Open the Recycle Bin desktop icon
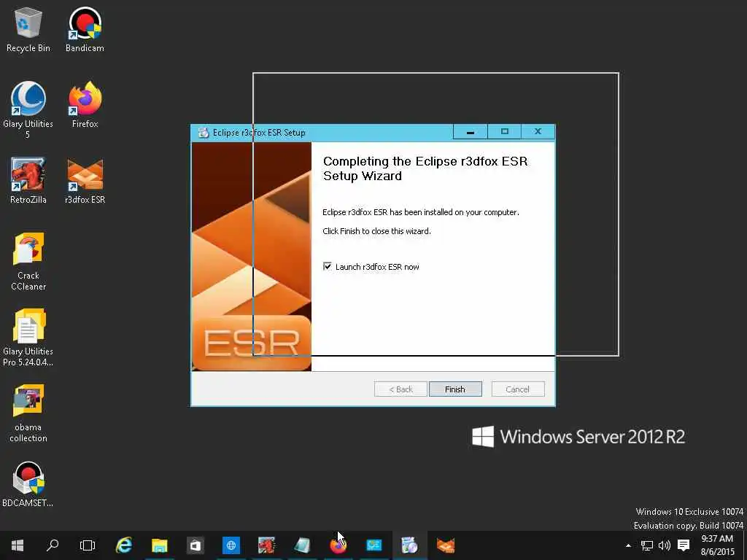Viewport: 747px width, 560px height. pos(28,29)
